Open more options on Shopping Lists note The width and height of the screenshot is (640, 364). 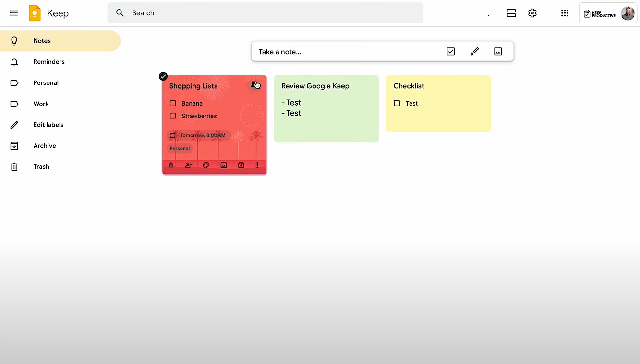(x=257, y=165)
